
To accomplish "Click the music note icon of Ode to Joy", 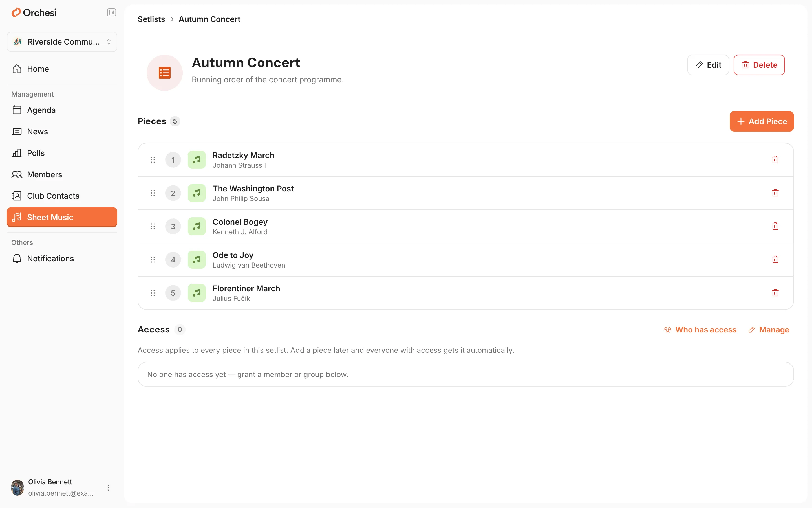I will pos(197,259).
